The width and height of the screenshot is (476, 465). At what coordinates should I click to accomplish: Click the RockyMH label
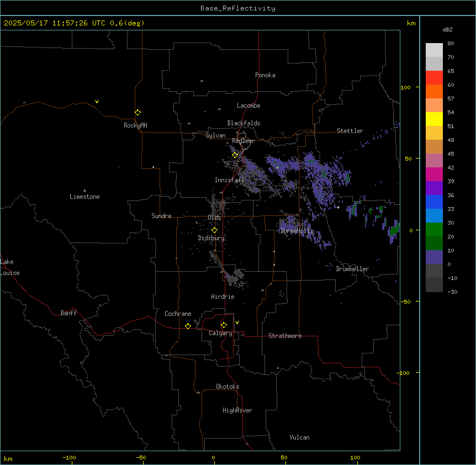(x=135, y=125)
